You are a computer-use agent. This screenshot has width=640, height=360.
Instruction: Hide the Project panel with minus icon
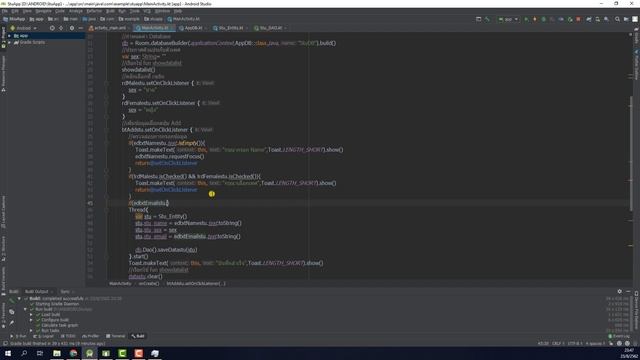coord(80,28)
